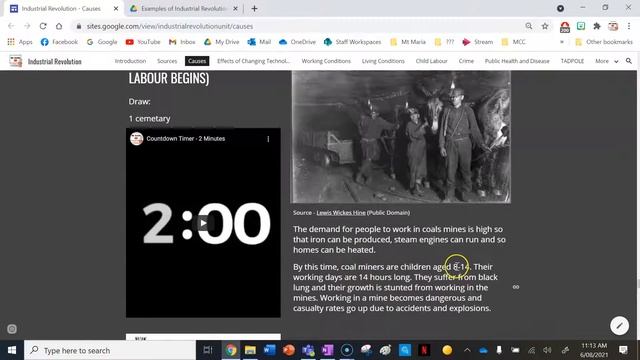Open the TADPOLE page

(572, 61)
